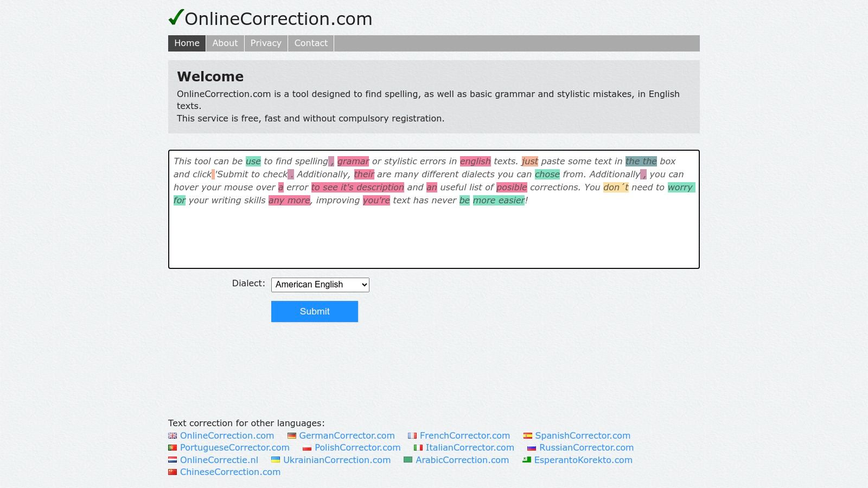Image resolution: width=868 pixels, height=488 pixels.
Task: Visit EsperantoKorekto.com link
Action: (583, 460)
